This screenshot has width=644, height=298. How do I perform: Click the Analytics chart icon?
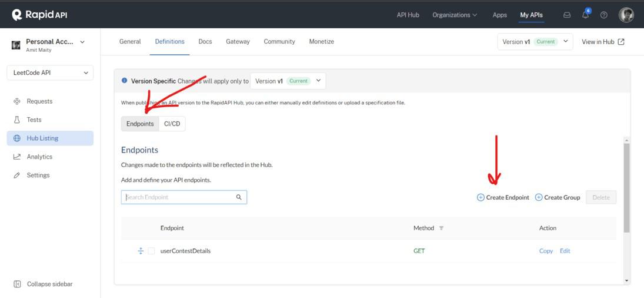point(17,157)
